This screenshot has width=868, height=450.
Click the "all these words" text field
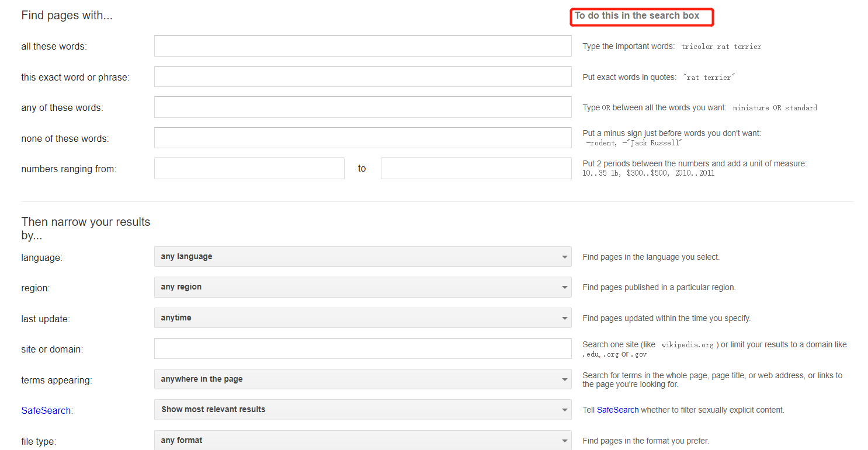[362, 46]
